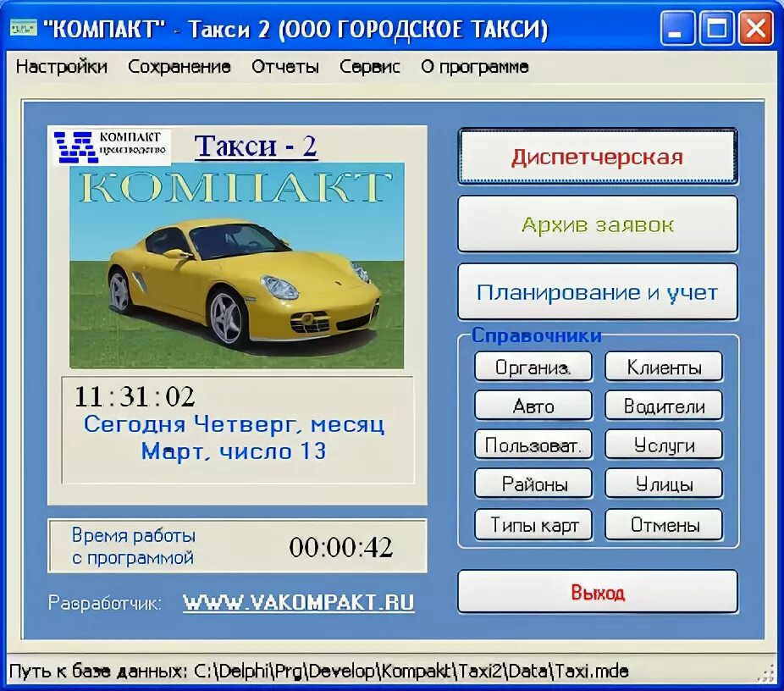The height and width of the screenshot is (691, 784).
Task: Visit the WWW.VAKOMPAKT.RU developer link
Action: 298,603
